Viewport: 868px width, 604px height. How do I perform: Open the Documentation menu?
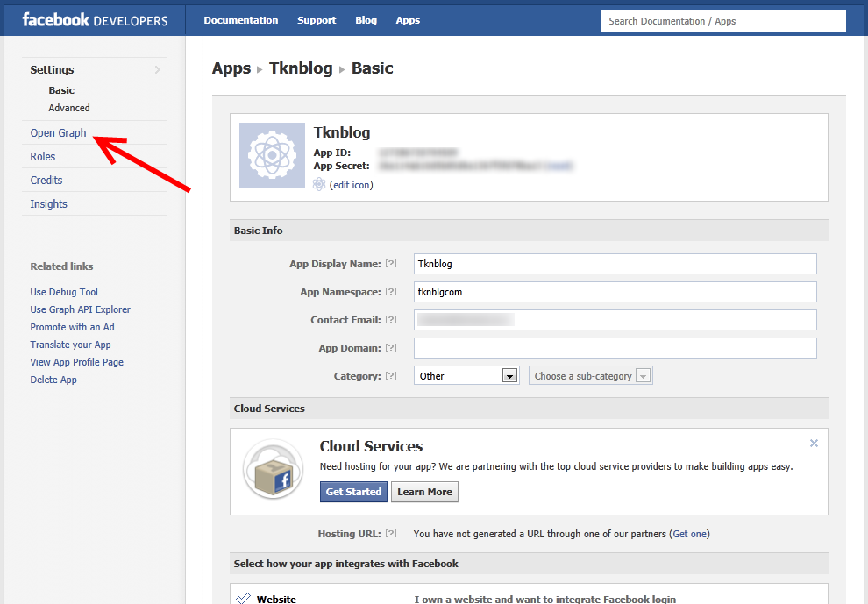(241, 20)
